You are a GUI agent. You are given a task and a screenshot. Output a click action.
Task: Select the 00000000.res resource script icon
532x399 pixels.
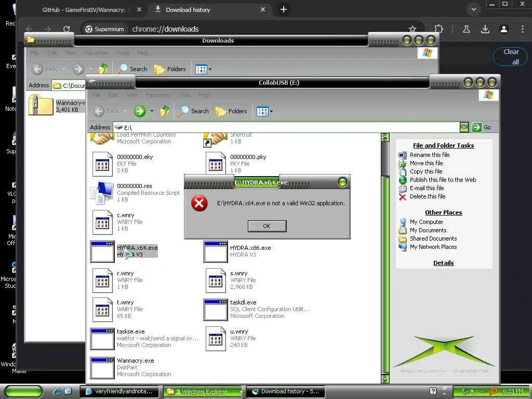click(x=102, y=193)
